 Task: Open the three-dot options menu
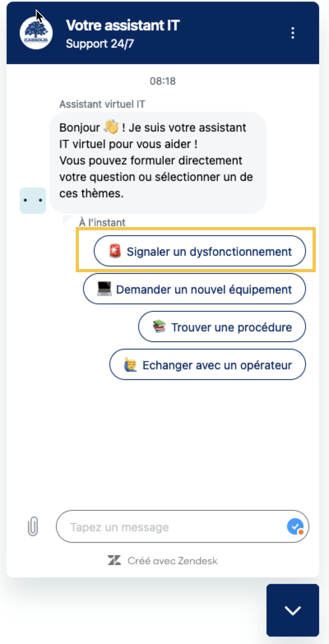293,33
